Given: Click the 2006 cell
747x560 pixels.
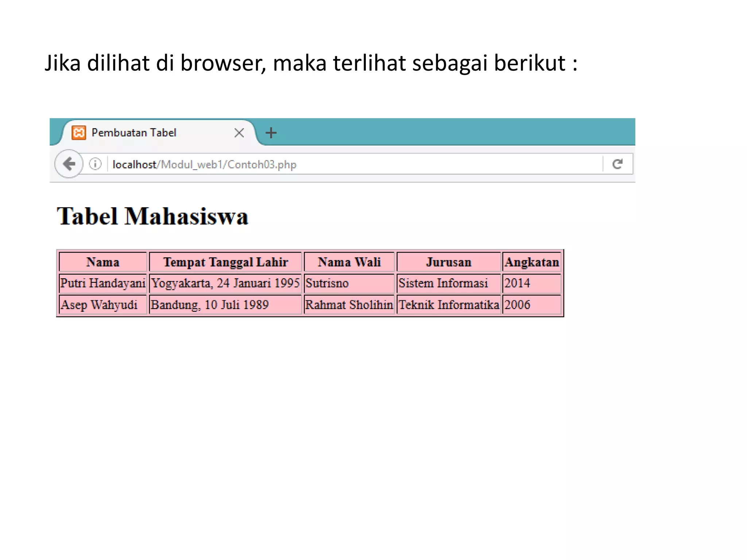Looking at the screenshot, I should (x=532, y=304).
